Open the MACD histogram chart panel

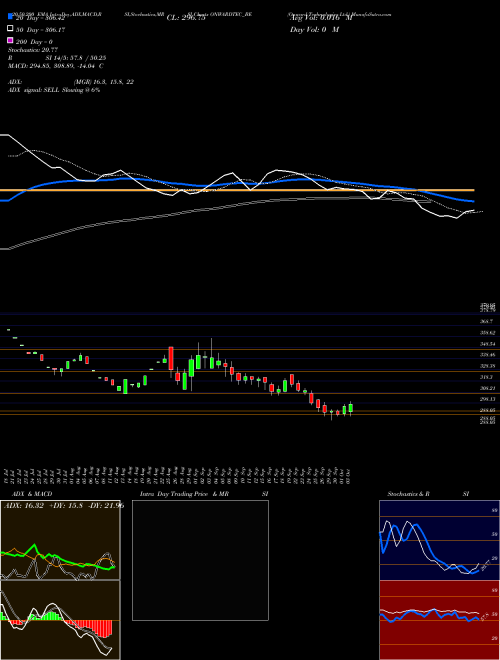point(60,620)
